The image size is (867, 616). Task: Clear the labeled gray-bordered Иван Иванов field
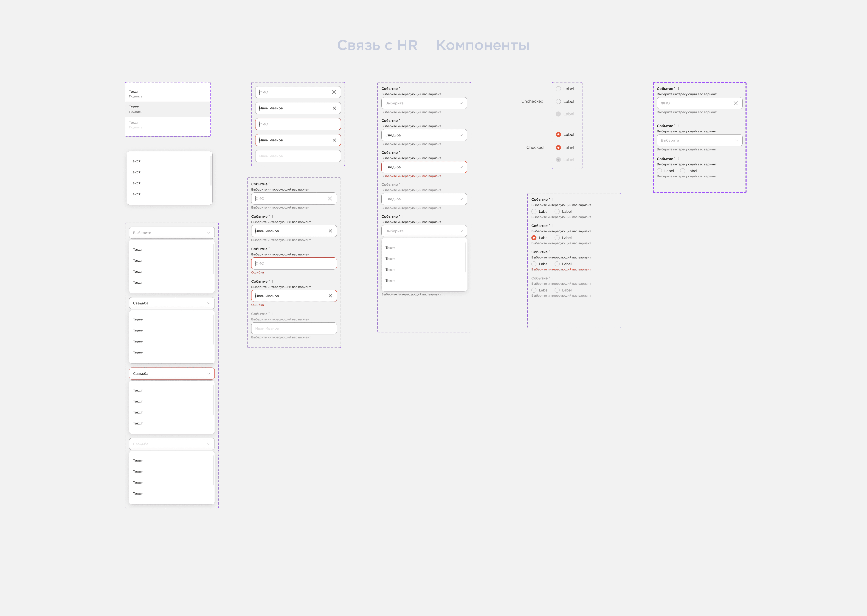(330, 231)
